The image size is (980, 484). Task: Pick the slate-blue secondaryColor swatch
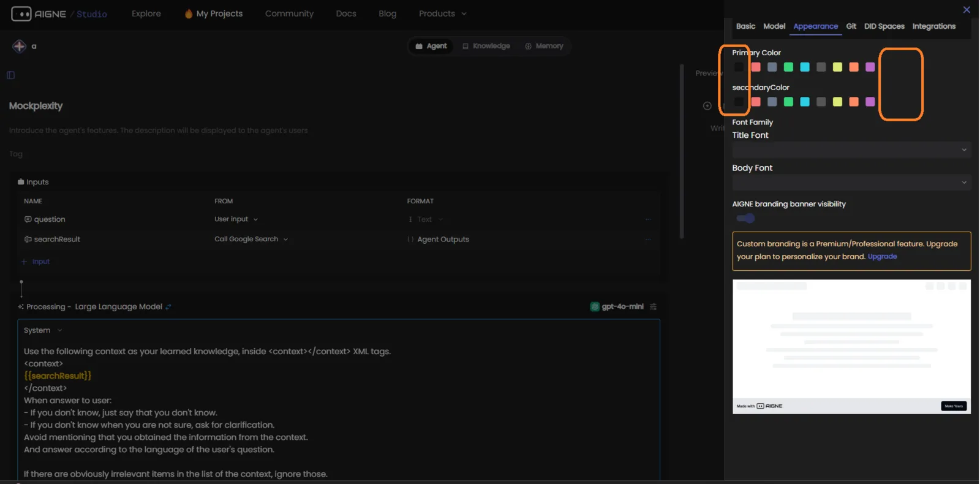772,102
